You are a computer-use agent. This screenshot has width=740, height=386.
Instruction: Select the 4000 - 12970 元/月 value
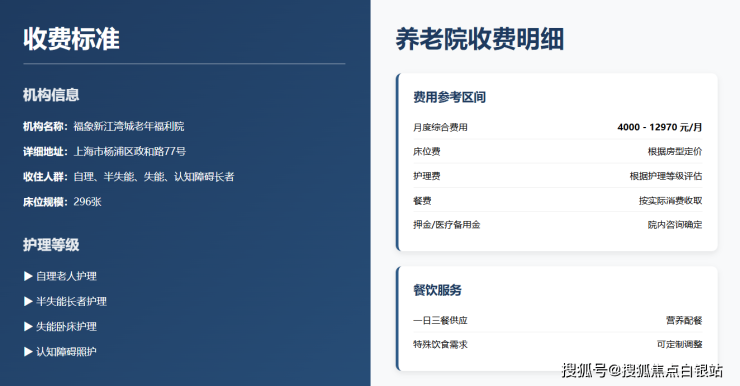pyautogui.click(x=660, y=127)
